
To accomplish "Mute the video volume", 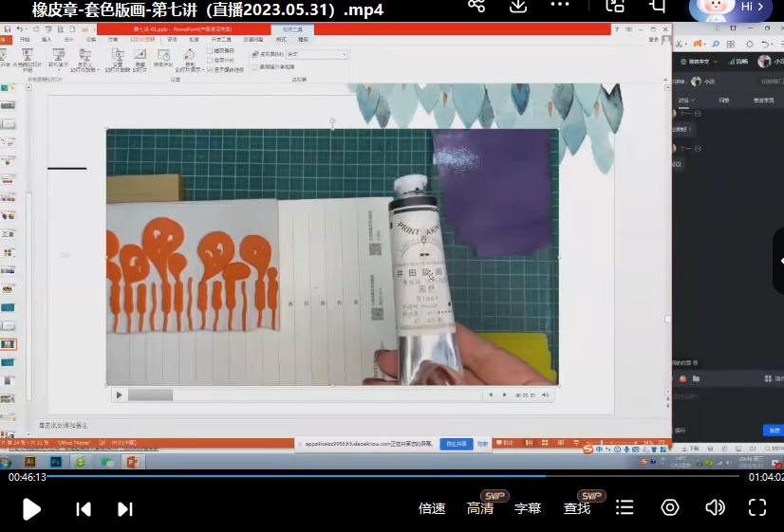I will pos(715,507).
